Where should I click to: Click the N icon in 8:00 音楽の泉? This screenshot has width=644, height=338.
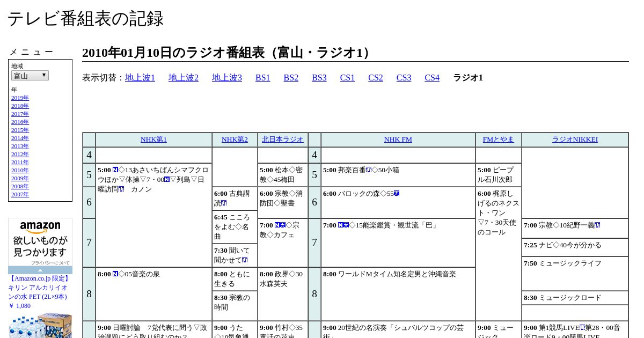115,274
